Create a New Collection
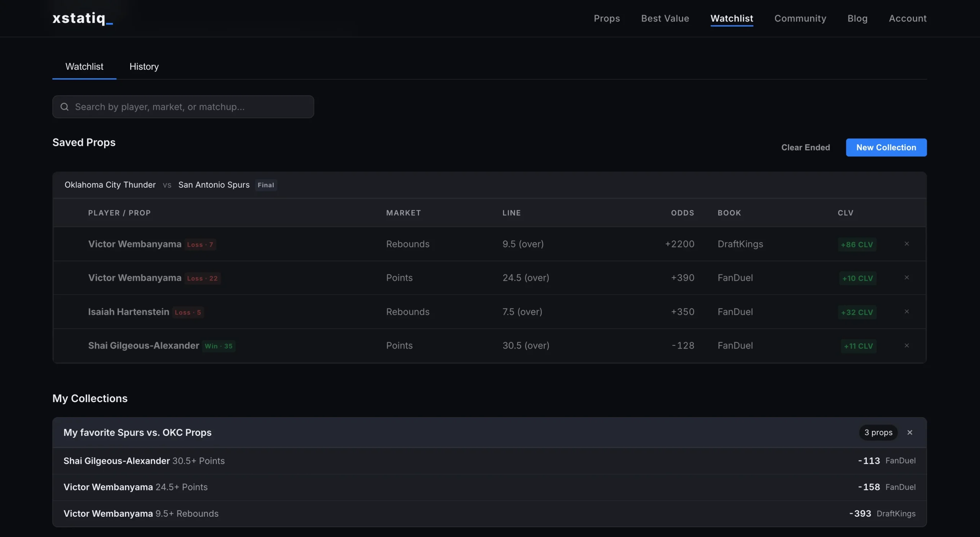Screen dimensions: 980x537 pos(886,147)
